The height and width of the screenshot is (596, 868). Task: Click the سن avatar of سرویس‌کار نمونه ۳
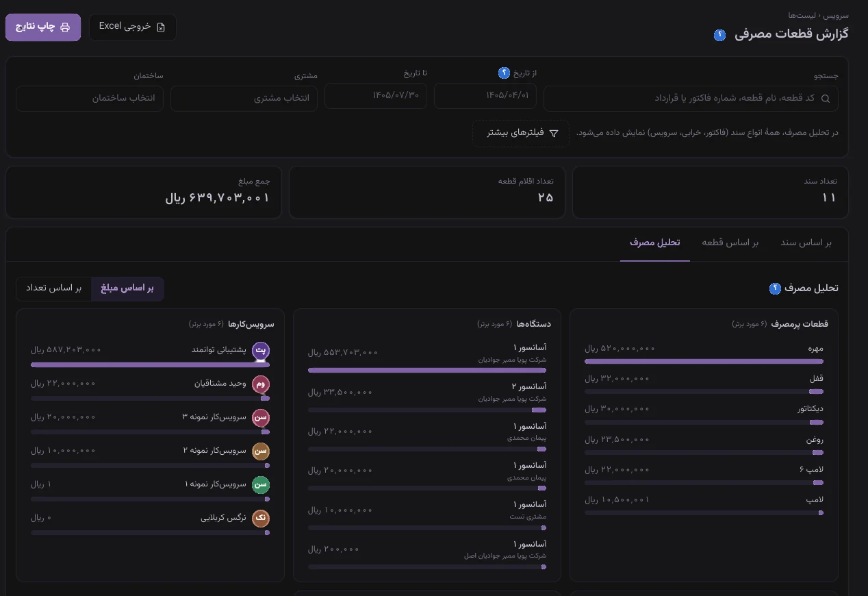260,418
